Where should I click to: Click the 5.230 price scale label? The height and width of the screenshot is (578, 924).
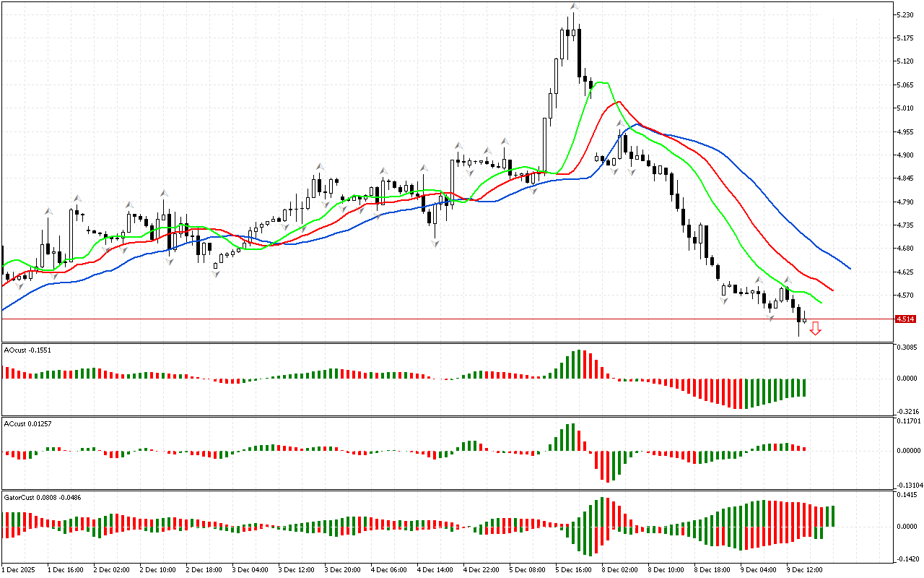[x=907, y=14]
